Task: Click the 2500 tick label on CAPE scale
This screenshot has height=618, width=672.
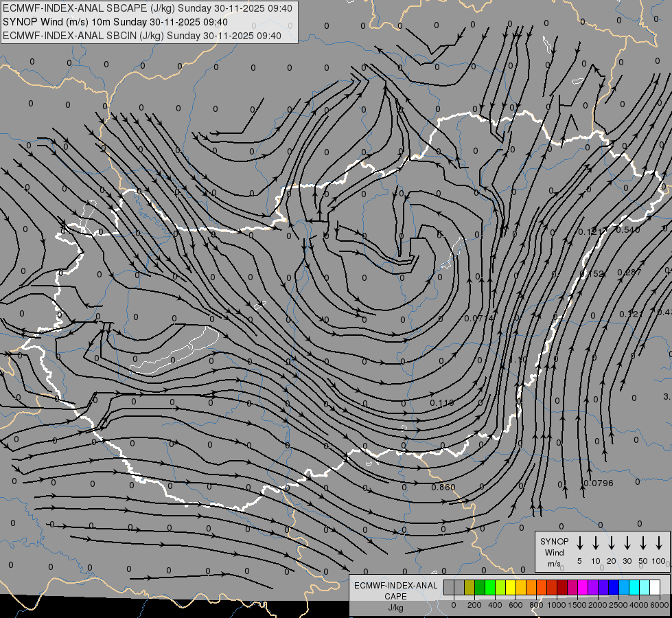Action: [x=618, y=605]
